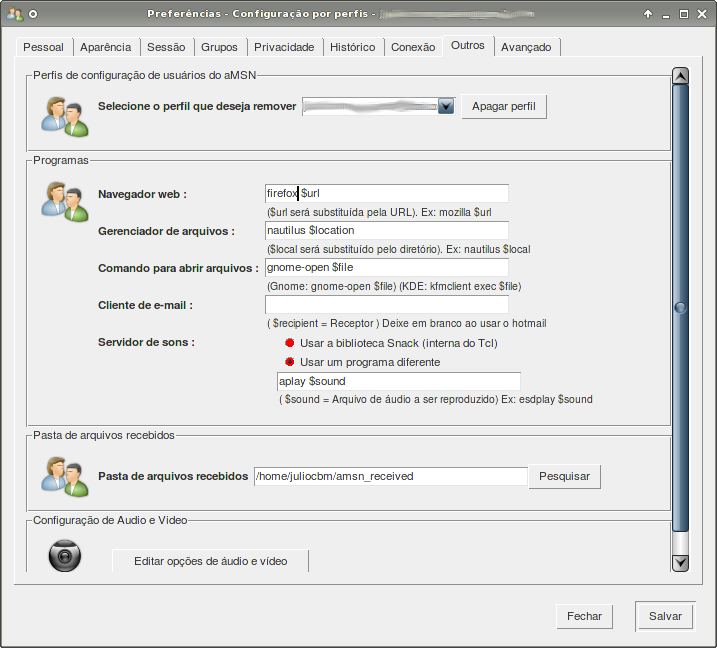
Task: Click the empty Cliente de e-mail field
Action: coord(387,305)
